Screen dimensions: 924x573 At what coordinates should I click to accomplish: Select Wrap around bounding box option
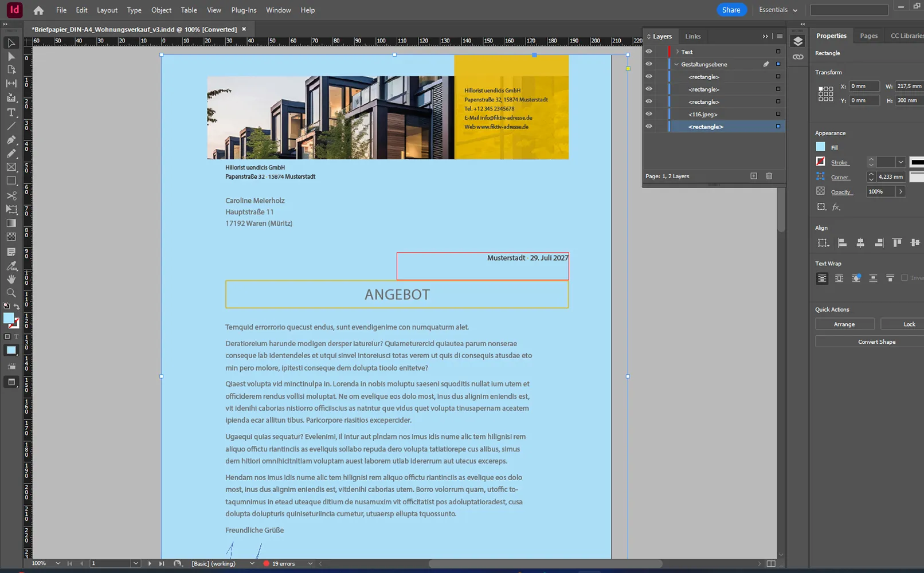coord(839,278)
